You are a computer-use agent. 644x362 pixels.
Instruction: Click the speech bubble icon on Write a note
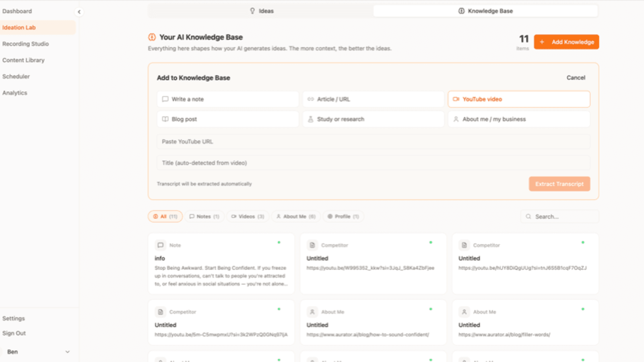tap(165, 99)
